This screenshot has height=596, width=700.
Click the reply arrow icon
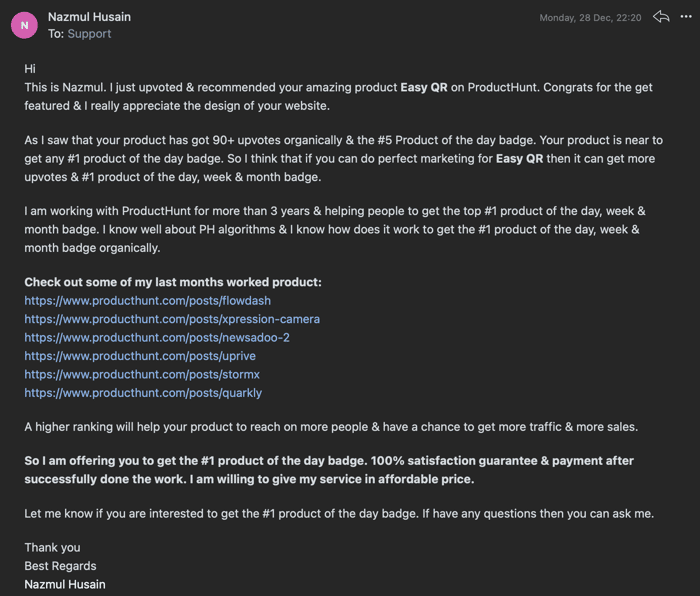coord(661,17)
